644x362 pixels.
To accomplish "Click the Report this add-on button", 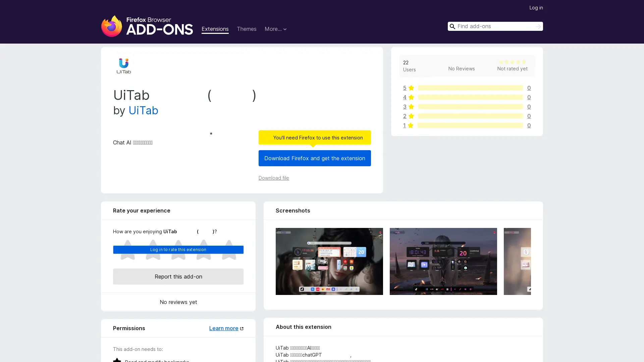I will coord(178,277).
